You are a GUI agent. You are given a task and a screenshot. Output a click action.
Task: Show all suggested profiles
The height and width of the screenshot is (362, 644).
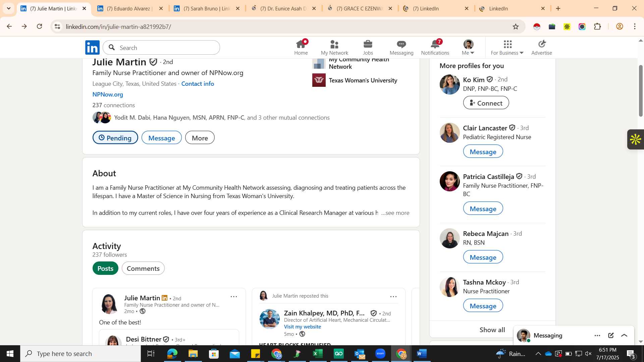point(492,330)
